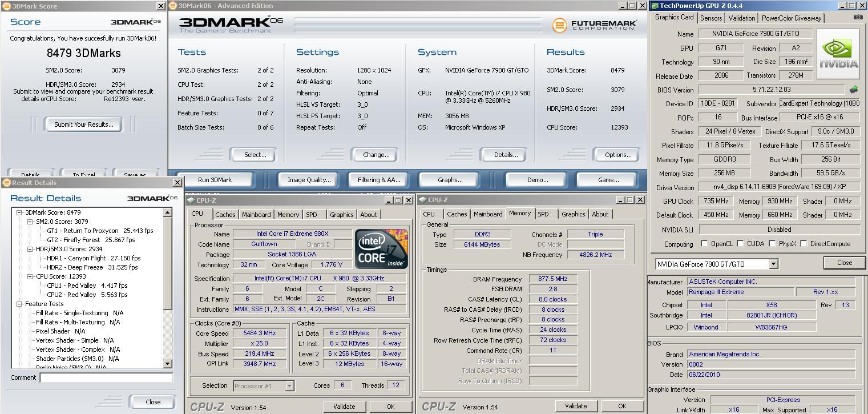868x414 pixels.
Task: Click the Result Details scrollbar up arrow
Action: (167, 212)
